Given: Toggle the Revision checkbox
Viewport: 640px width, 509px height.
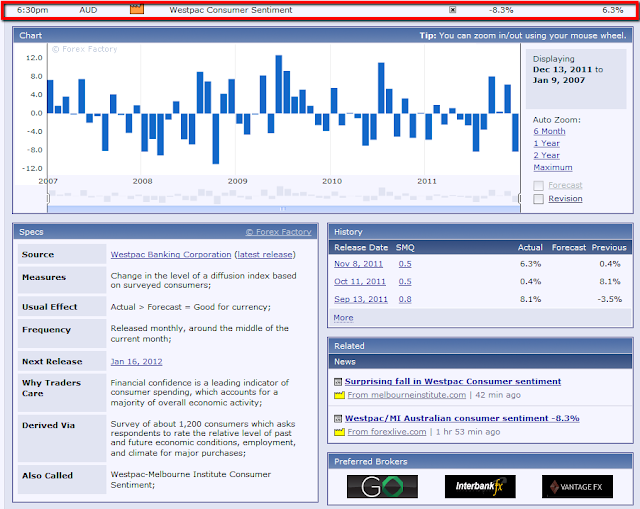Looking at the screenshot, I should click(539, 199).
